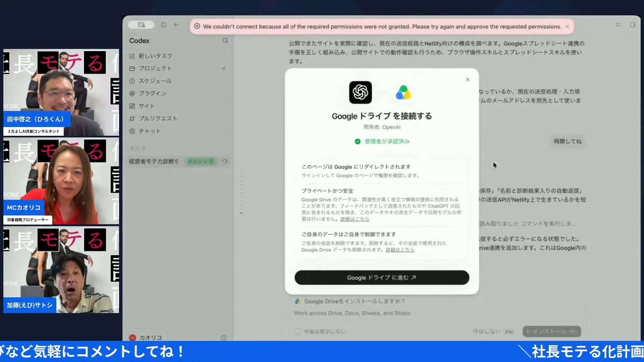This screenshot has height=362, width=644.
Task: Open サイト in the sidebar
Action: pyautogui.click(x=147, y=106)
